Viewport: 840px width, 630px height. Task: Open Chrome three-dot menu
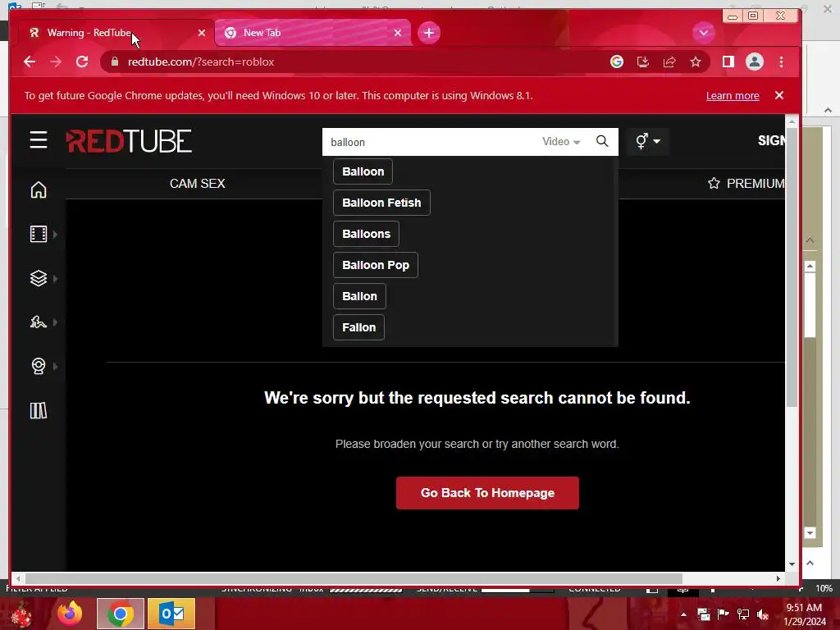click(781, 62)
